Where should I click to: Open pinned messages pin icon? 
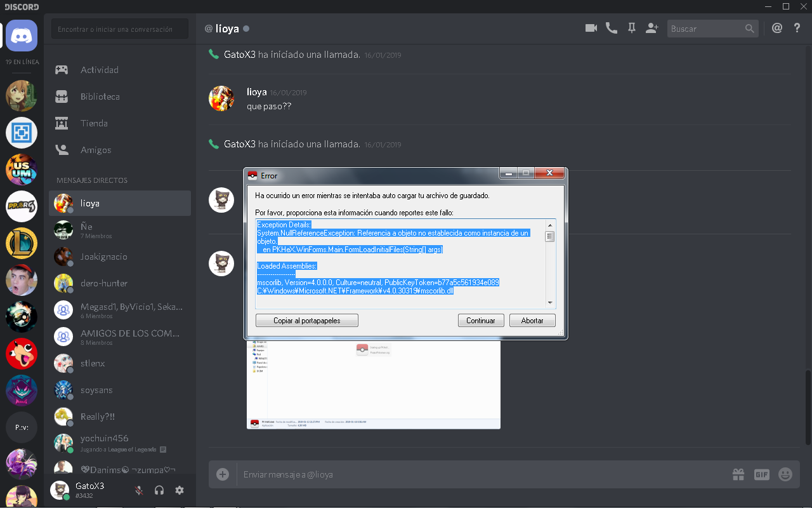[x=631, y=29]
